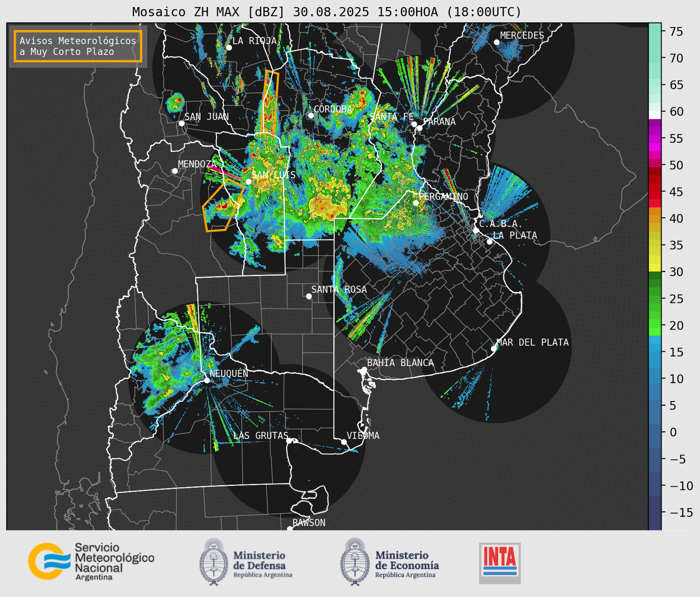This screenshot has height=597, width=700.
Task: Click the storm cell northwest of San Juan
Action: point(176,102)
